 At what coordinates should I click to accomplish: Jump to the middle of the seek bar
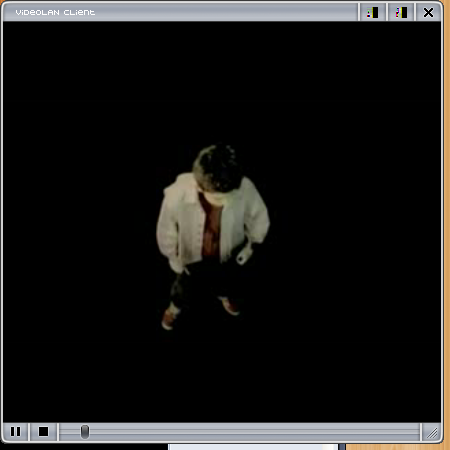pyautogui.click(x=239, y=432)
